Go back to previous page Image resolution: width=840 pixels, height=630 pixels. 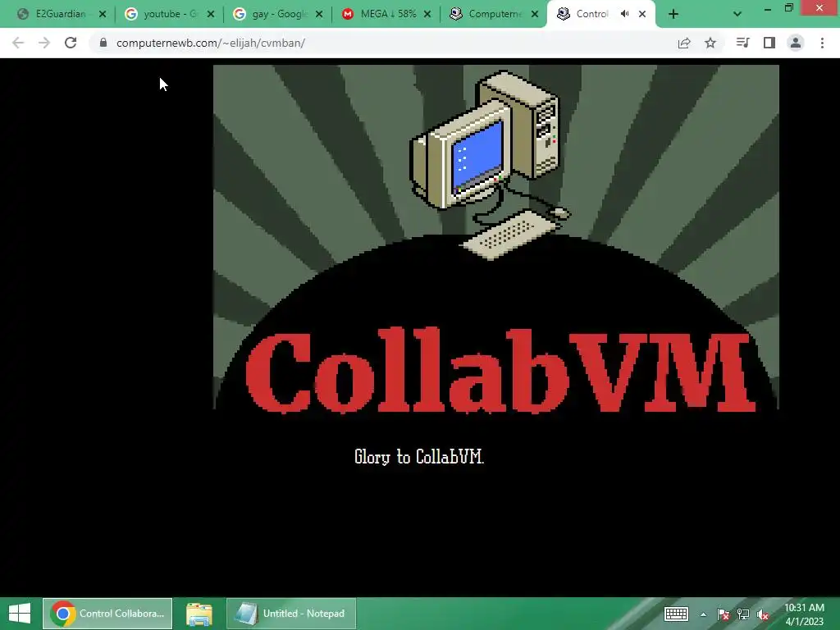click(x=18, y=43)
